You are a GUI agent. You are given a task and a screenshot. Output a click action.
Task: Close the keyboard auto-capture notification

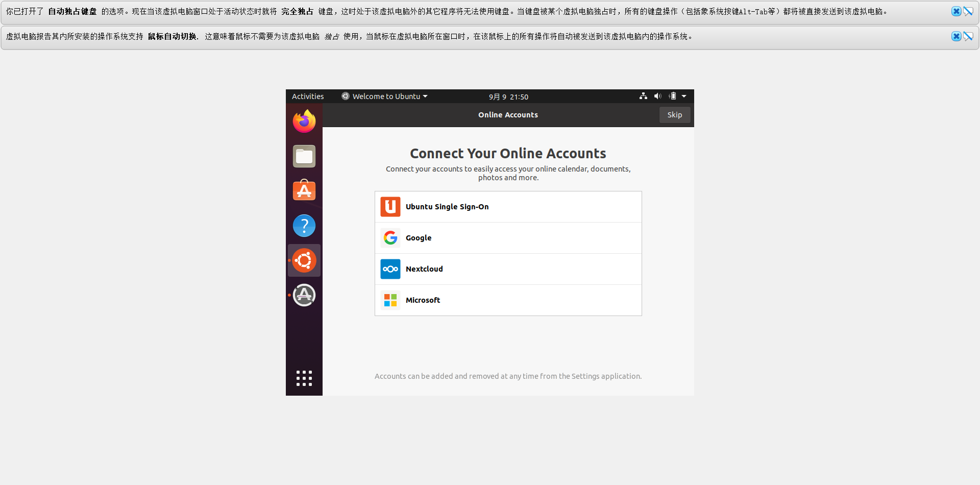click(x=957, y=11)
